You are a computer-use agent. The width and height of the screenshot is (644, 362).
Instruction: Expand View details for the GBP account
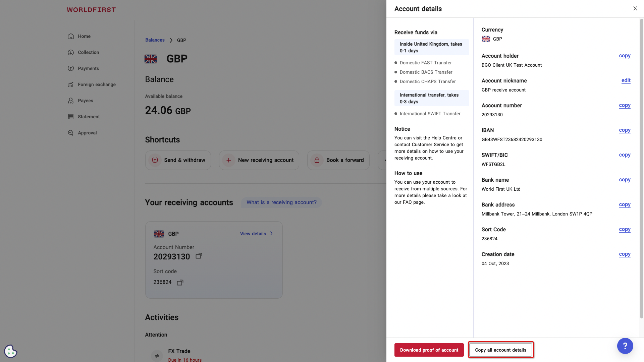256,234
